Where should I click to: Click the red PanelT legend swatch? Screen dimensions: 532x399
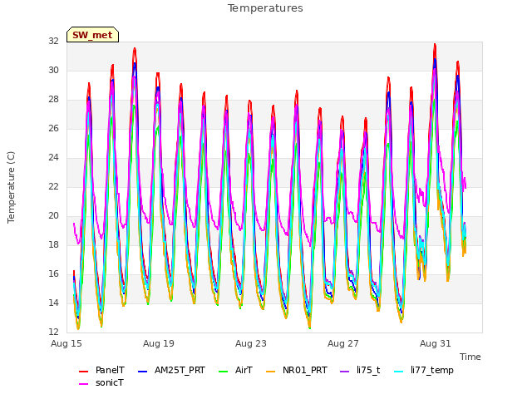(x=83, y=372)
